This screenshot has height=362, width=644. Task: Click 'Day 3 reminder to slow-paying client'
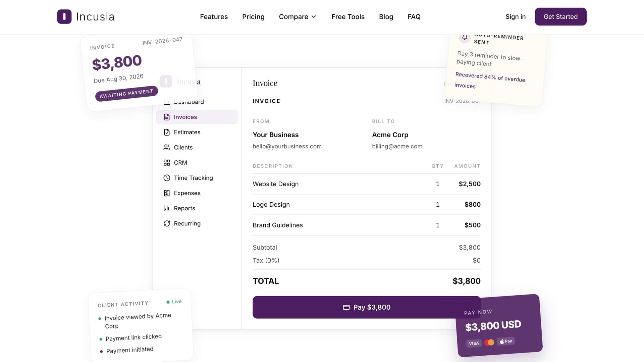[490, 59]
